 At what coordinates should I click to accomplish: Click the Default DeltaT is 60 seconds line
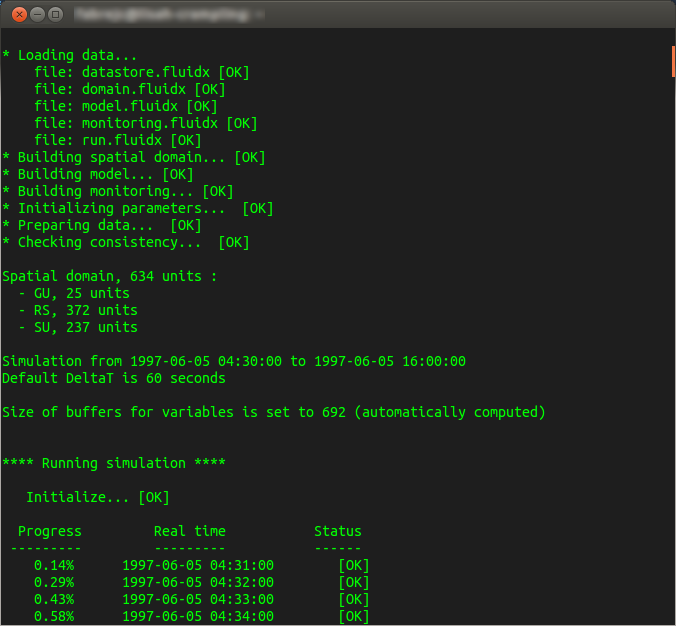(x=114, y=378)
